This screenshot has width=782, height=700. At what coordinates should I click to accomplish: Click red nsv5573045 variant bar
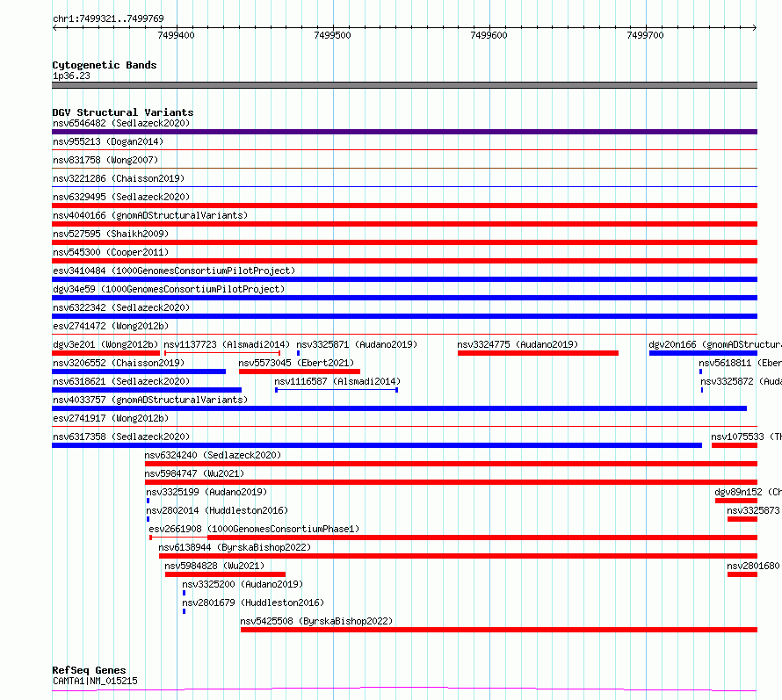300,372
